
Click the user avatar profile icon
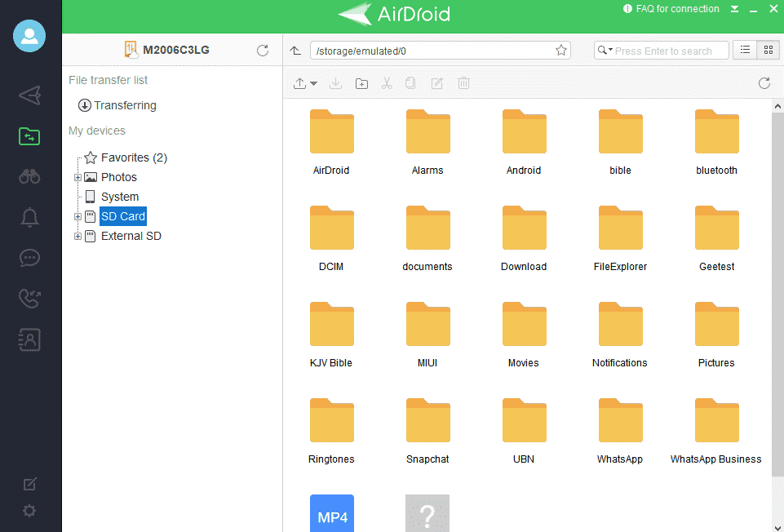pos(29,36)
